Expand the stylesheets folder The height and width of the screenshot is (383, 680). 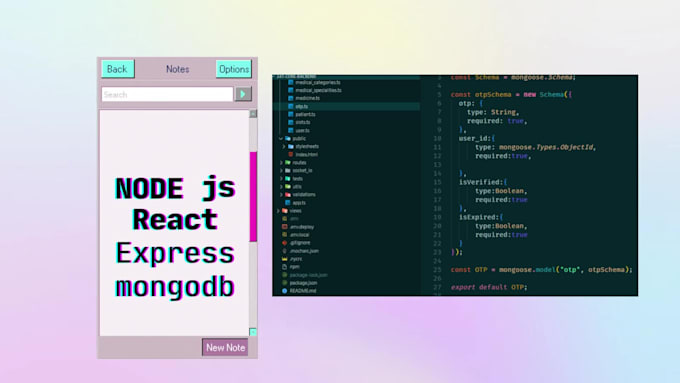(284, 147)
